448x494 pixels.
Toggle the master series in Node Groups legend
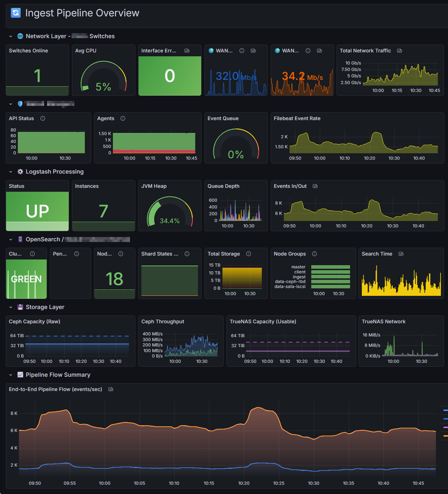coord(299,267)
